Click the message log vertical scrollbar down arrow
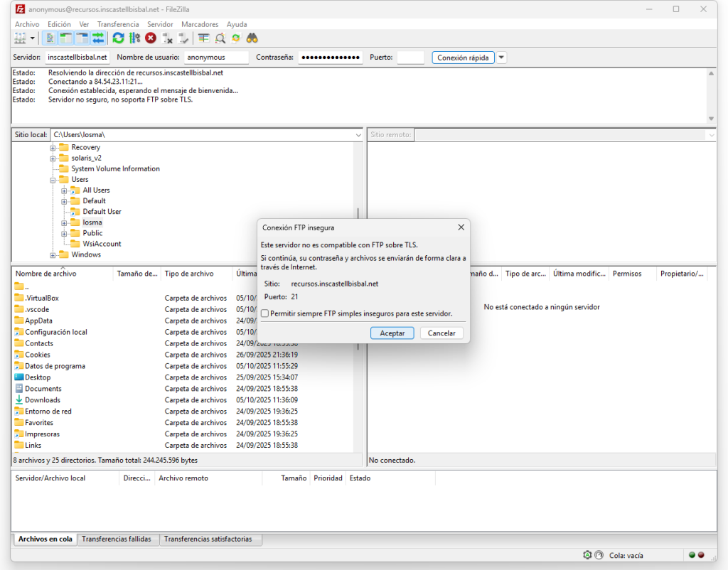 point(711,119)
